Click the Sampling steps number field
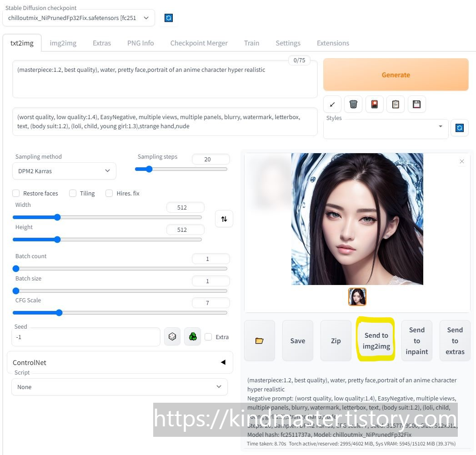This screenshot has width=476, height=455. click(210, 160)
